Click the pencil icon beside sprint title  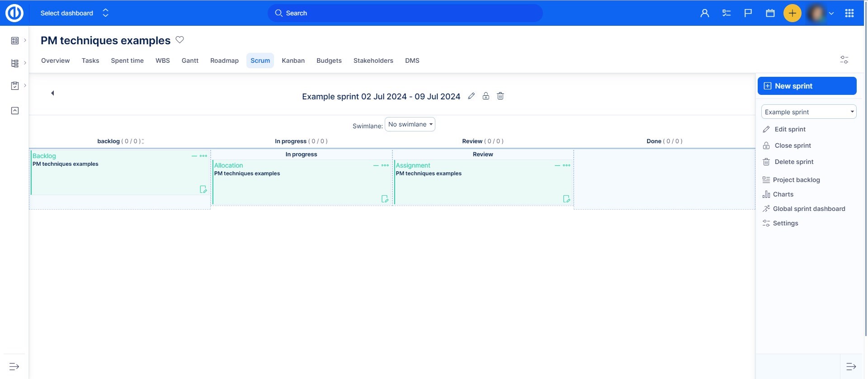471,96
